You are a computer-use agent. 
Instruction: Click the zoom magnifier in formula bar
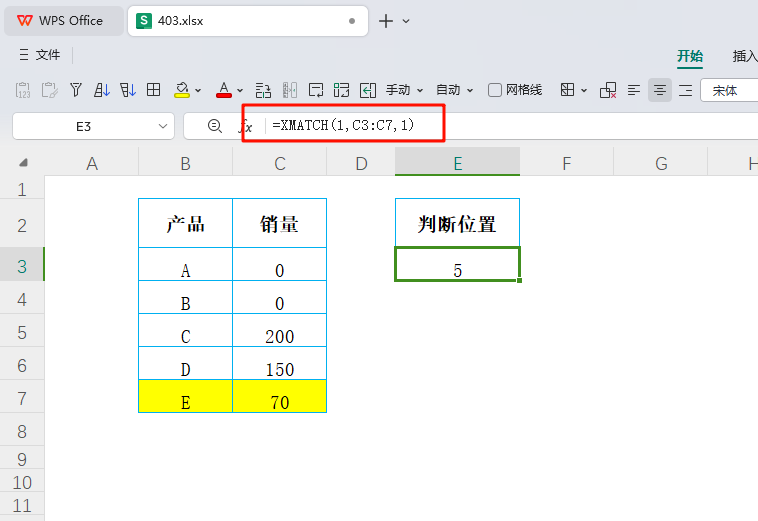(x=215, y=126)
